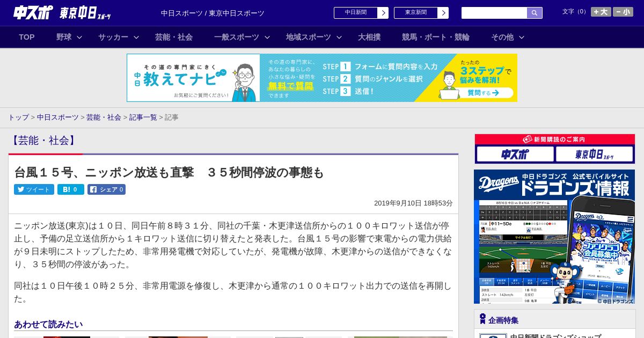Screen dimensions: 644x338
Task: Share article via Twitter ツイート button
Action: (x=34, y=189)
